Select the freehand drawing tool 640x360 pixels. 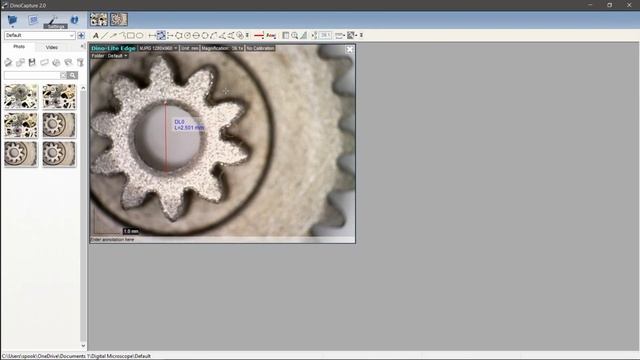pyautogui.click(x=122, y=36)
